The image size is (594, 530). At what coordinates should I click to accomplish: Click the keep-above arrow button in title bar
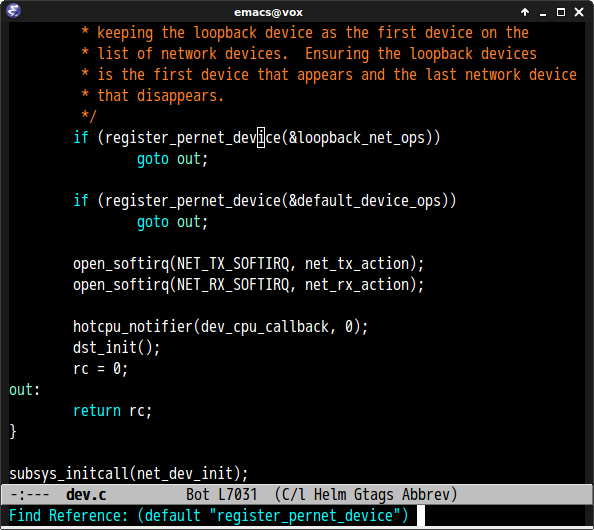pyautogui.click(x=525, y=12)
